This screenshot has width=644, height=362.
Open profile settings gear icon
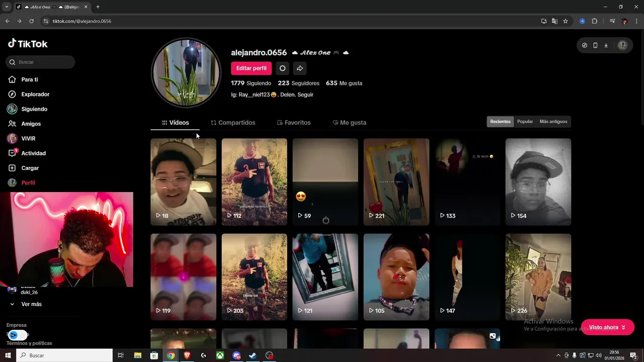click(283, 68)
